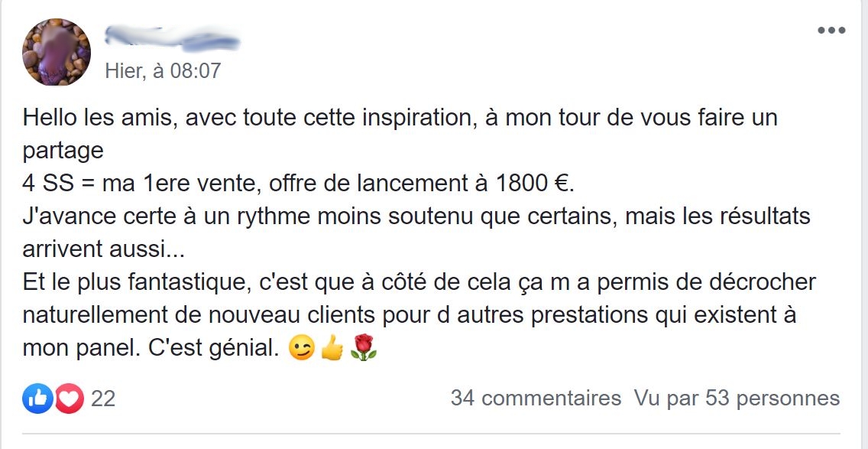Click the yellow thumbs-up emoji in post
This screenshot has height=449, width=868.
tap(333, 349)
